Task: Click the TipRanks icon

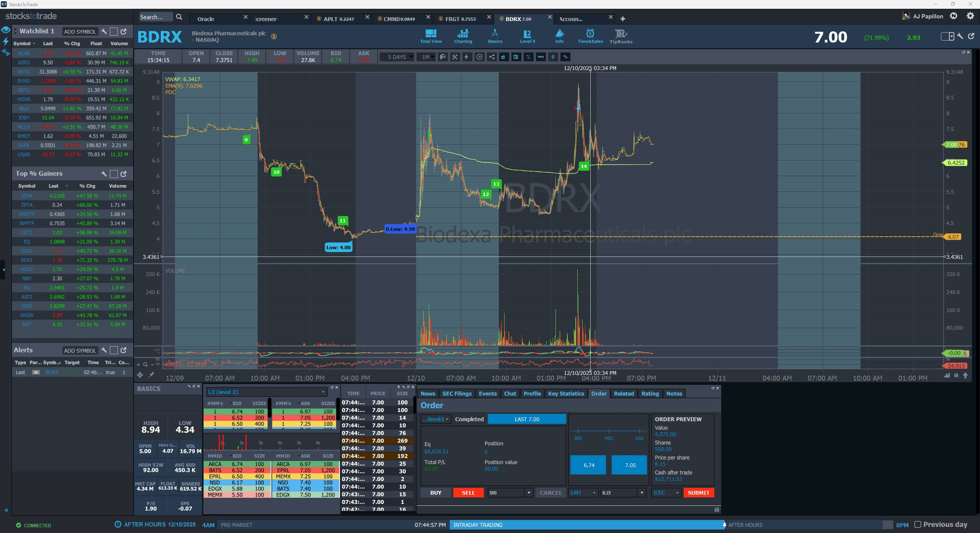Action: pyautogui.click(x=621, y=36)
